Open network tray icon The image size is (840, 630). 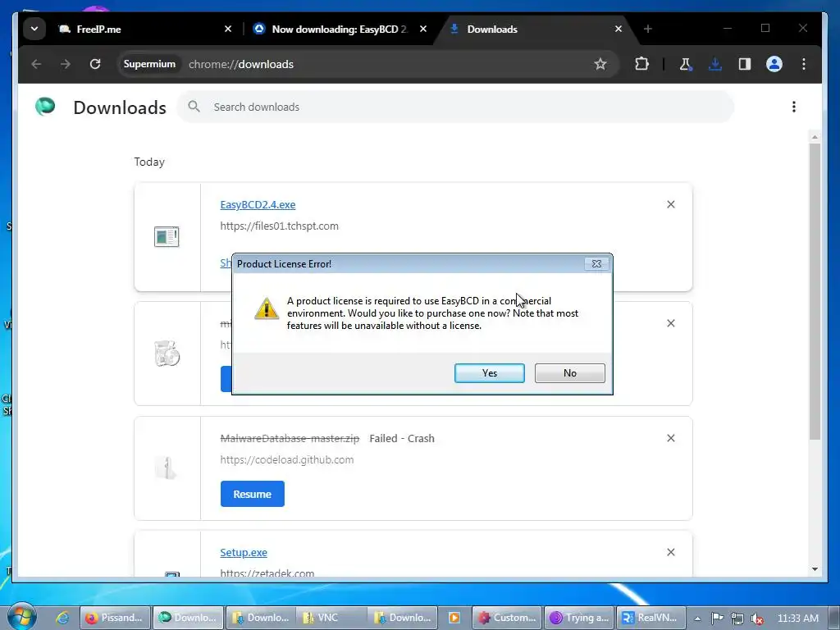click(x=737, y=619)
